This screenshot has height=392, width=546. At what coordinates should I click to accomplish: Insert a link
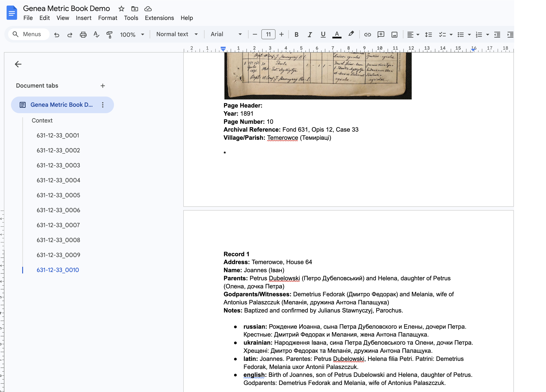(x=368, y=34)
